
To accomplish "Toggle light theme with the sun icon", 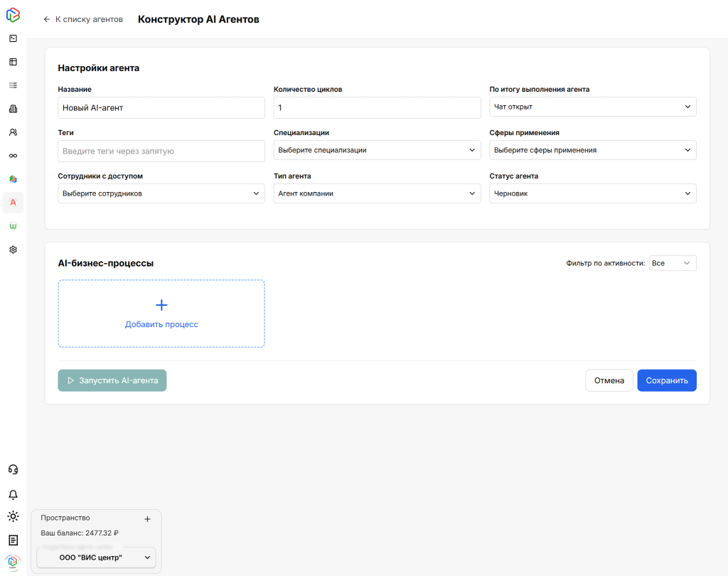I will pyautogui.click(x=13, y=516).
